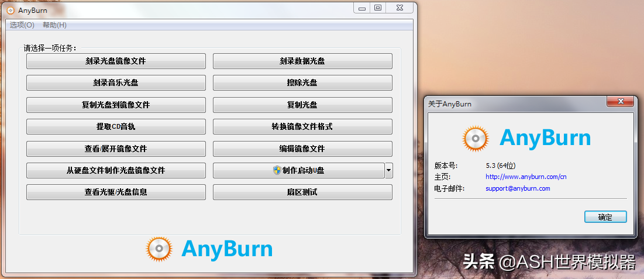
Task: Choose 编辑镜像文件 button
Action: (x=302, y=149)
